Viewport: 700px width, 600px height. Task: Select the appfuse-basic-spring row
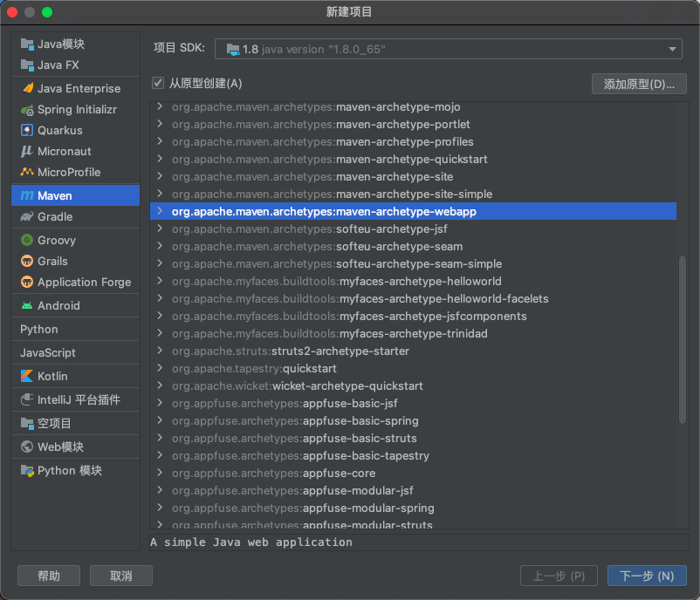click(413, 420)
